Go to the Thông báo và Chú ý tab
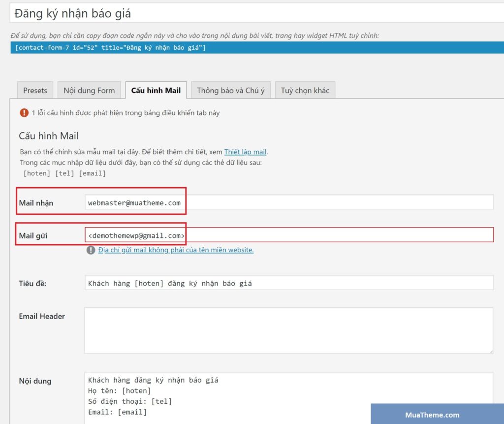The width and height of the screenshot is (504, 424). pyautogui.click(x=230, y=90)
